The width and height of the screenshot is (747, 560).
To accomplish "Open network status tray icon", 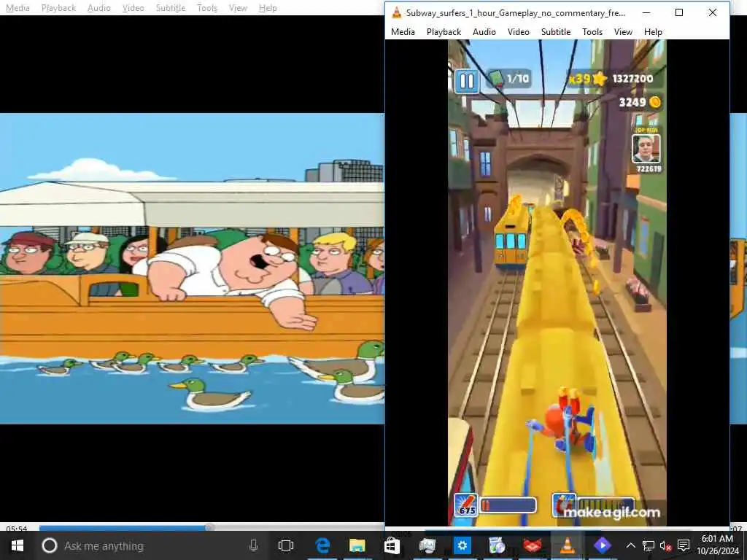I will (649, 545).
